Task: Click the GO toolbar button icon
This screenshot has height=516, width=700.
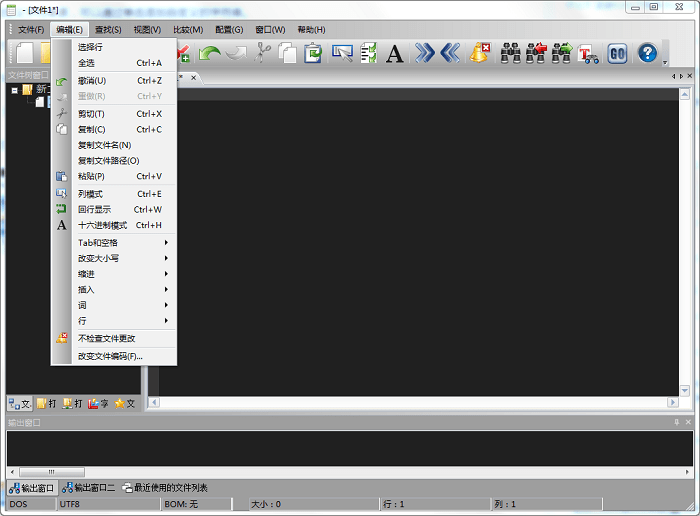Action: tap(617, 53)
